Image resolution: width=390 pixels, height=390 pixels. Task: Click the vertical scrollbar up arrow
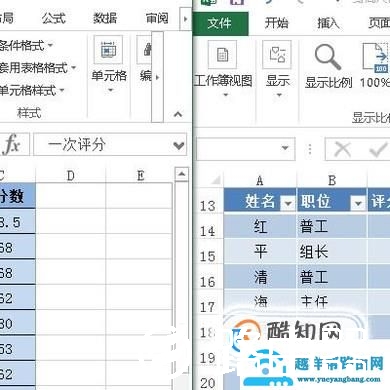coord(181,174)
